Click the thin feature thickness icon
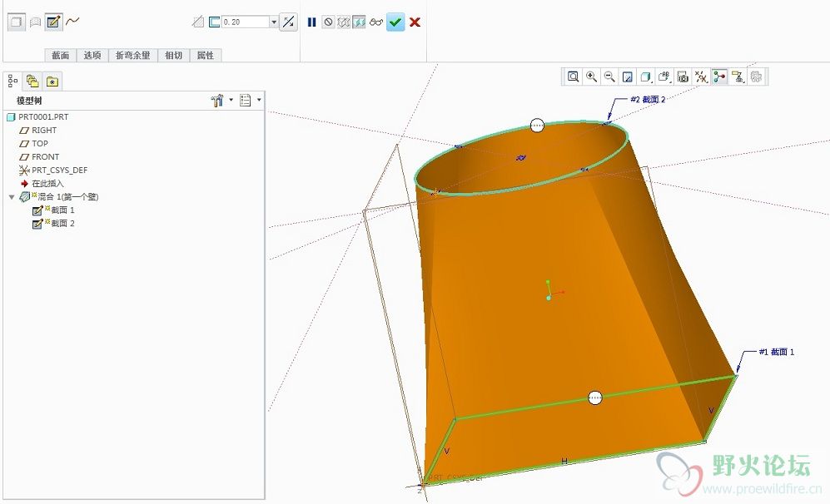 point(215,22)
